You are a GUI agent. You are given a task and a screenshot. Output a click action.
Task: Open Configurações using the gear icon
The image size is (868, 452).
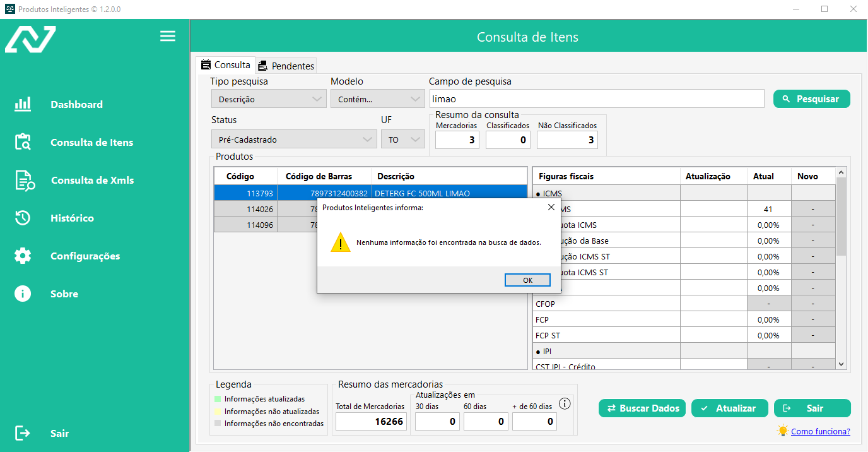tap(23, 256)
